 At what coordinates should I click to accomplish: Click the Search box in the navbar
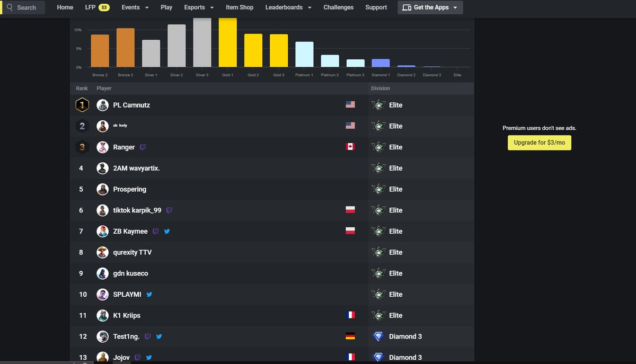click(23, 7)
